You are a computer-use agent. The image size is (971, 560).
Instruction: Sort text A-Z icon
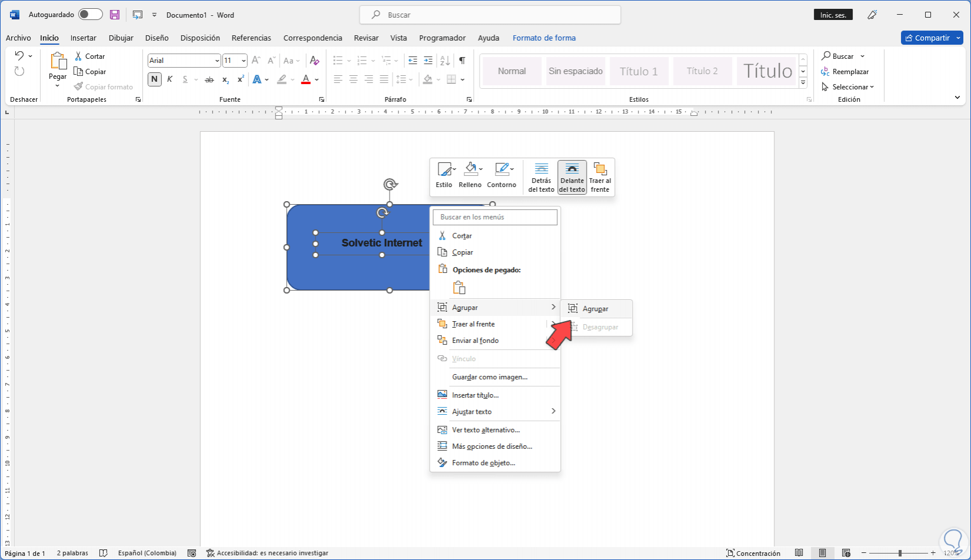[445, 61]
